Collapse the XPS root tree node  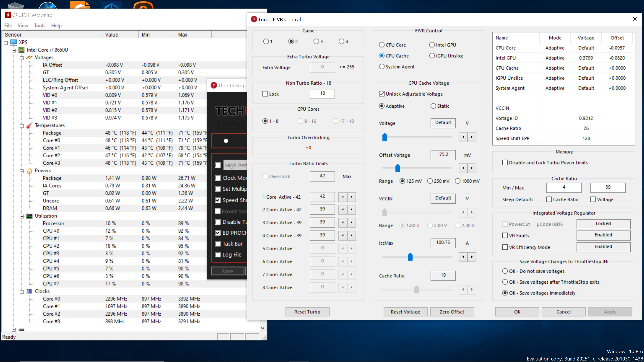point(6,43)
